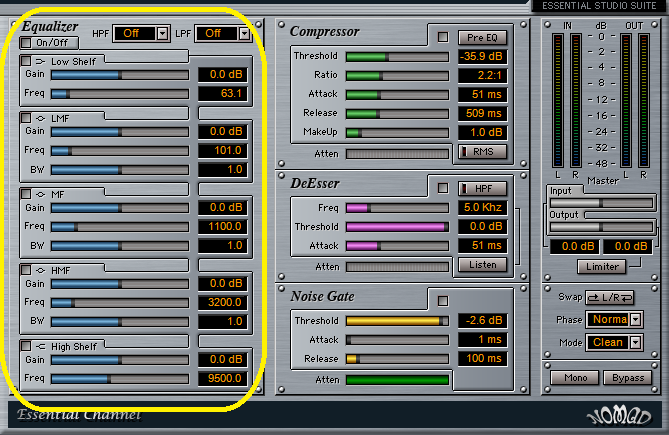Screen dimensions: 669x435
Task: Click the MF Freq 1100.0 value
Action: pos(223,226)
